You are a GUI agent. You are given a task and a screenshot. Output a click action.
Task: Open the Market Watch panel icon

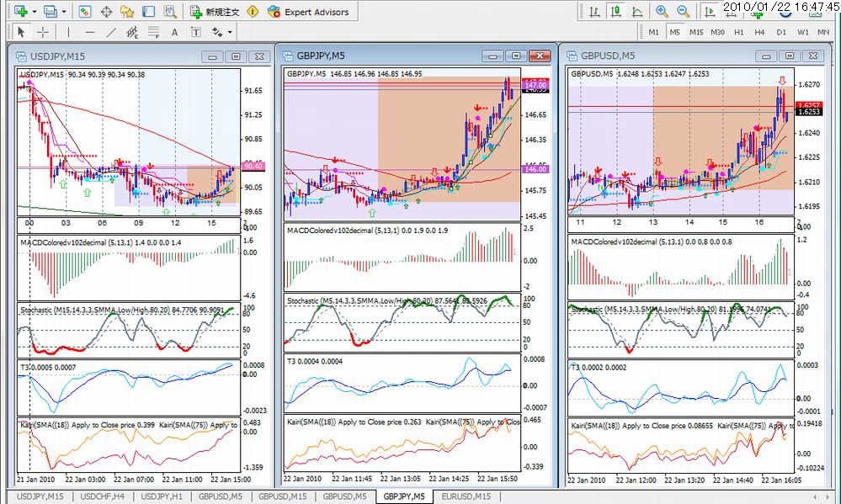pyautogui.click(x=85, y=11)
